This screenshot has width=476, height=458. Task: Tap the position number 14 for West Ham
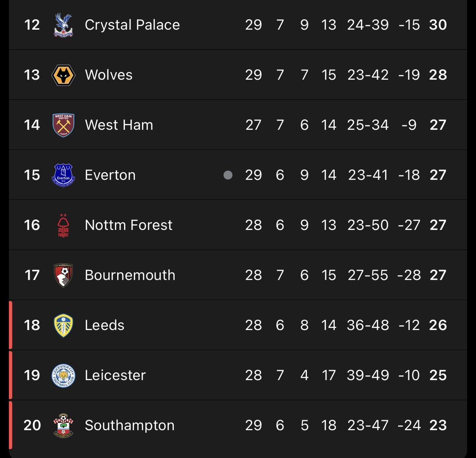coord(32,125)
